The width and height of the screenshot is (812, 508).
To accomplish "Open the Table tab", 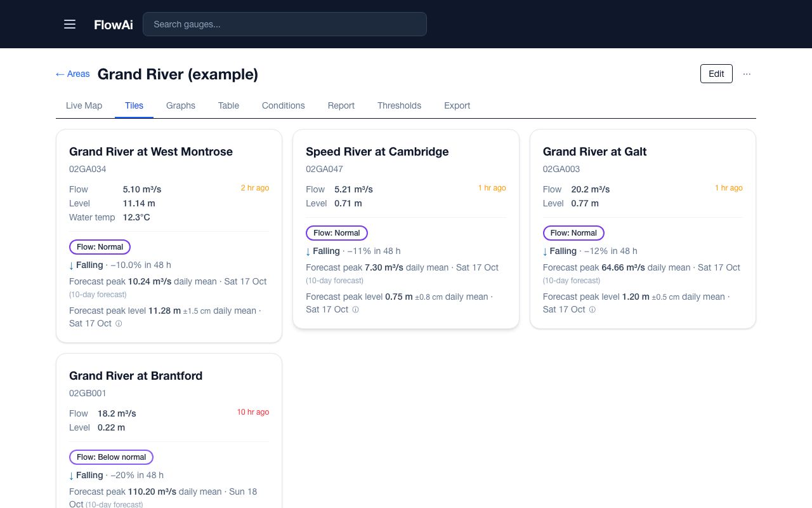I will (x=228, y=105).
